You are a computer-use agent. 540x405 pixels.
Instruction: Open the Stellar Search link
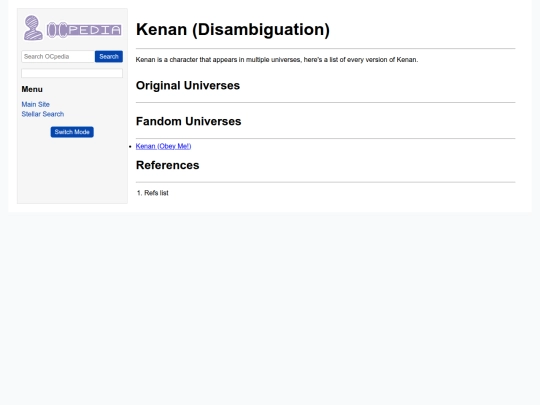pos(43,114)
